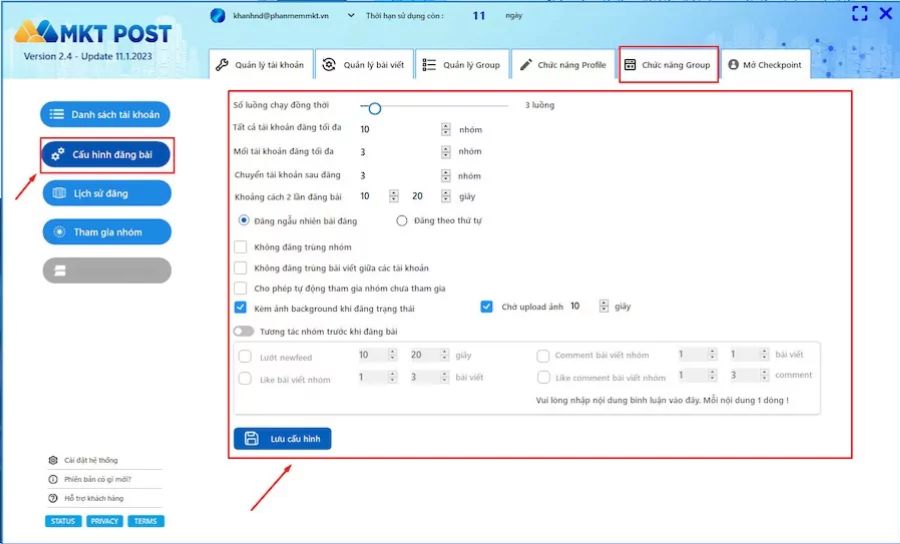The width and height of the screenshot is (900, 544).
Task: Increase Tất cả tài khoản đăng tối đa stepper
Action: point(445,126)
